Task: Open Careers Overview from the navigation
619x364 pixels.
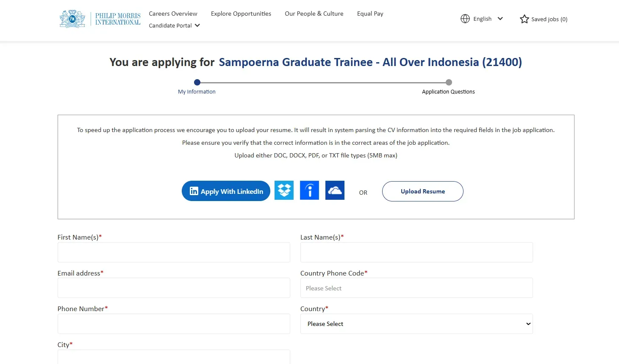Action: click(173, 14)
